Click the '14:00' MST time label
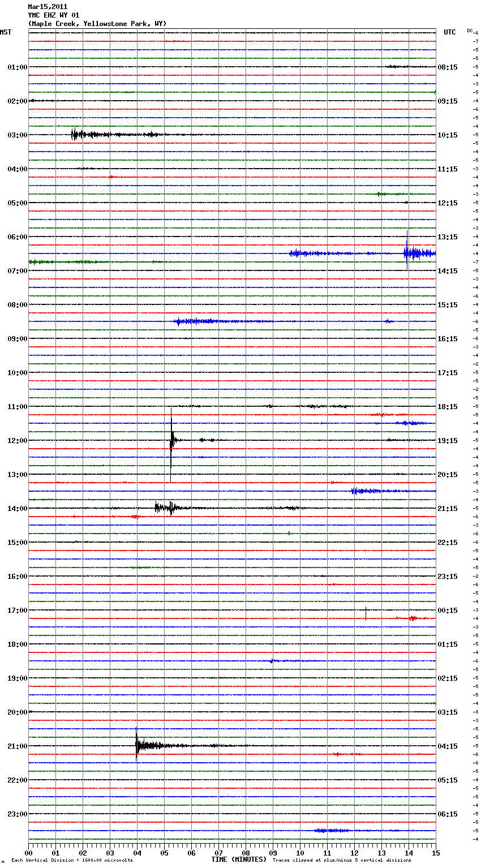This screenshot has height=868, width=481. pyautogui.click(x=18, y=509)
